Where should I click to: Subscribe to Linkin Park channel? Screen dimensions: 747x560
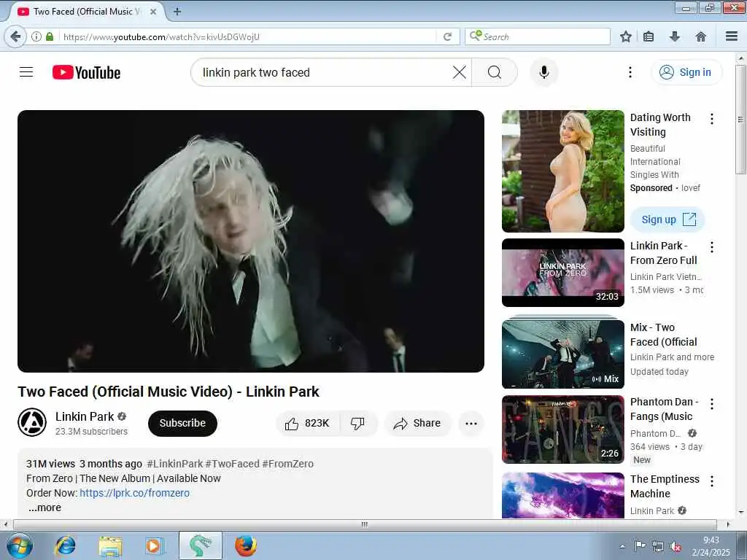[x=182, y=424]
